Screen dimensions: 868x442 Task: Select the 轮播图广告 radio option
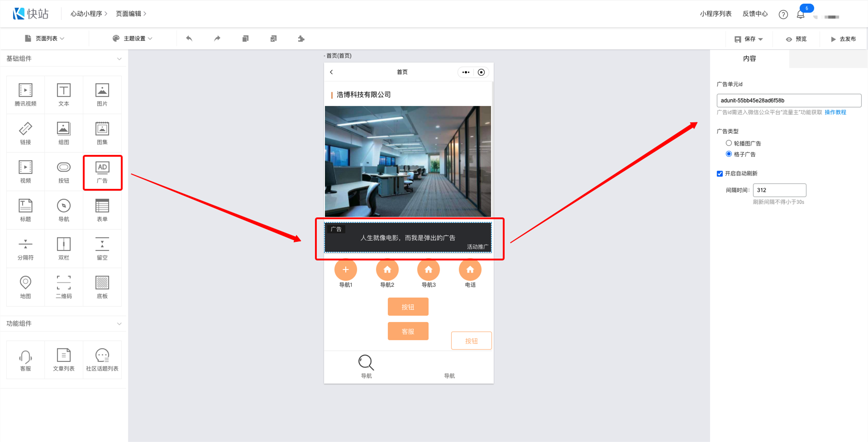tap(729, 143)
